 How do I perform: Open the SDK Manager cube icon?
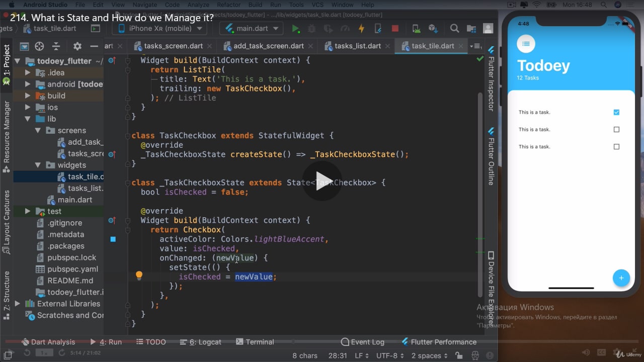[x=432, y=29]
